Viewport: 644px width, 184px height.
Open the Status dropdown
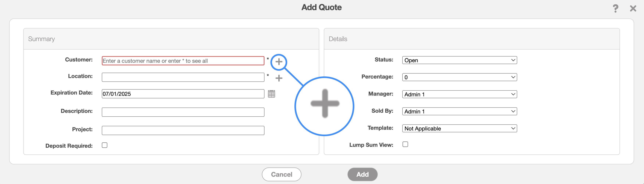click(x=459, y=60)
